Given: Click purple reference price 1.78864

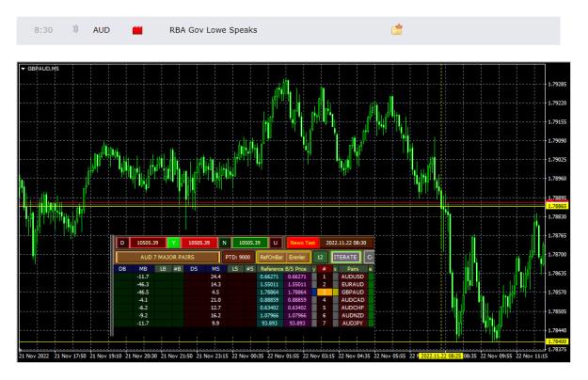Looking at the screenshot, I should coord(297,293).
